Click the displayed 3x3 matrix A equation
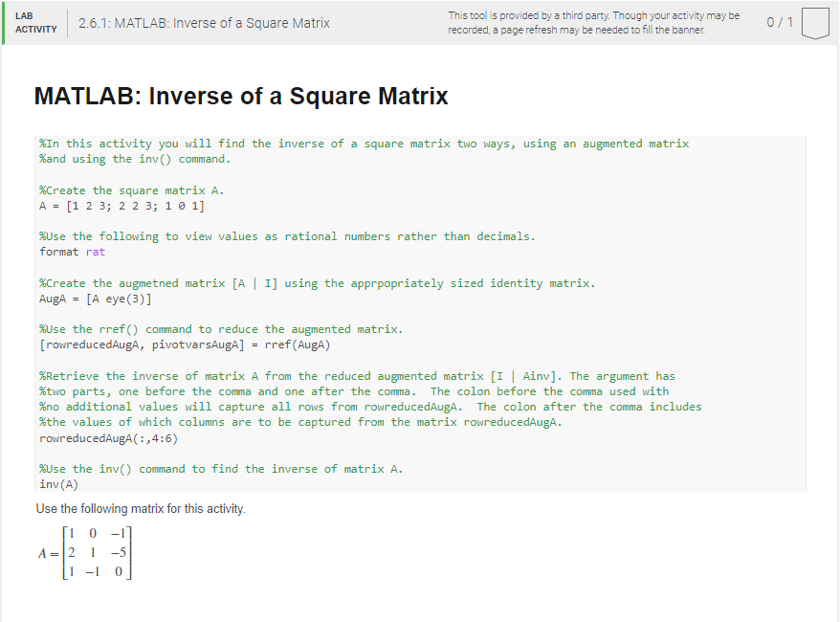 pyautogui.click(x=84, y=553)
